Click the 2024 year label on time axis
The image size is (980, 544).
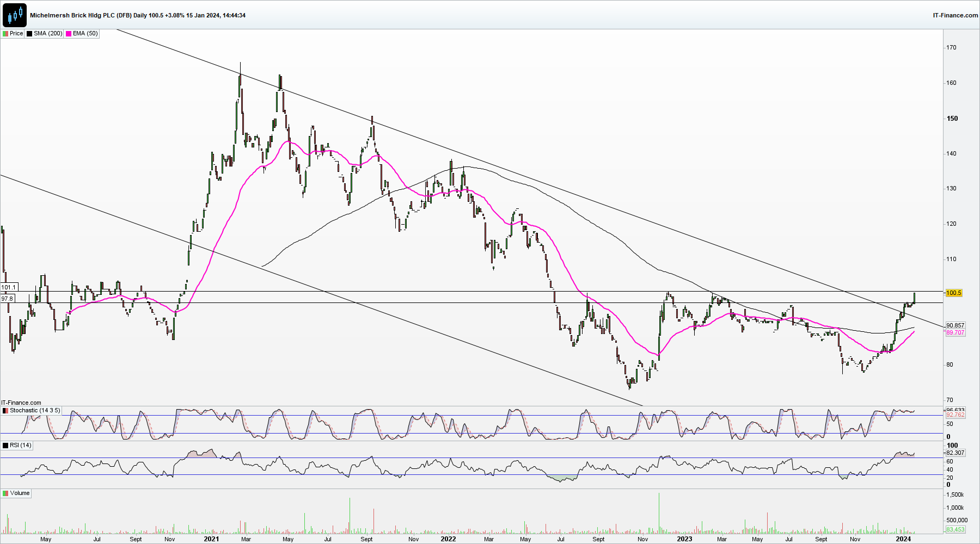coord(903,539)
